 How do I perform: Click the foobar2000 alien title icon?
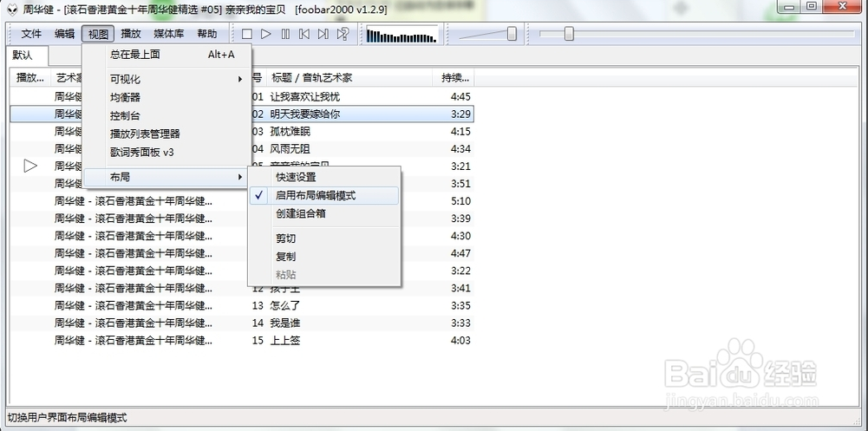click(12, 10)
